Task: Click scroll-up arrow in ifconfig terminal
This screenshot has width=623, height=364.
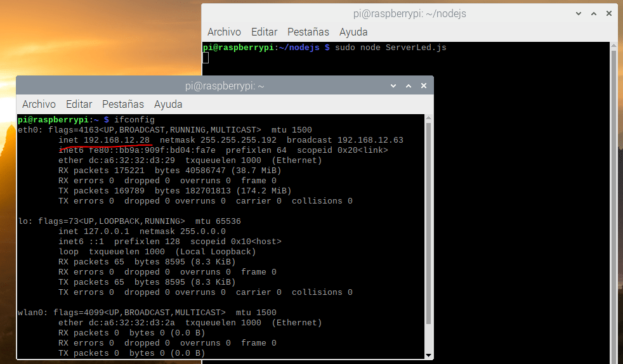Action: coord(428,119)
